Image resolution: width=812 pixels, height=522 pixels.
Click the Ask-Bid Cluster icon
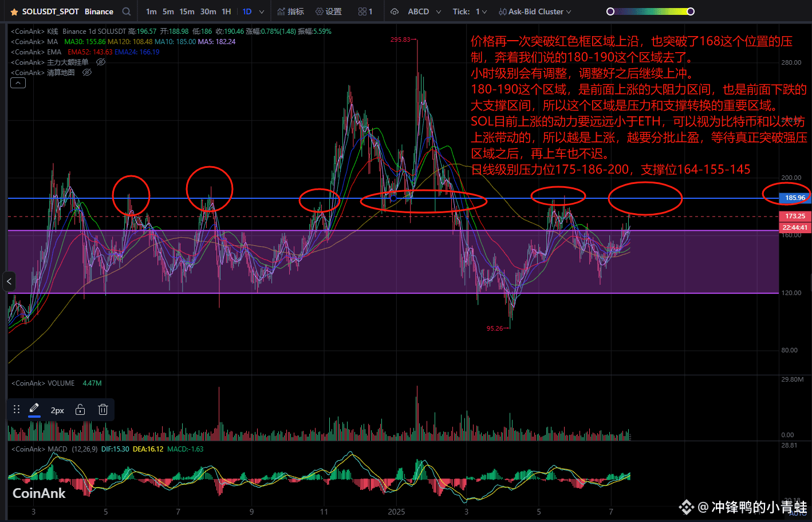[502, 11]
